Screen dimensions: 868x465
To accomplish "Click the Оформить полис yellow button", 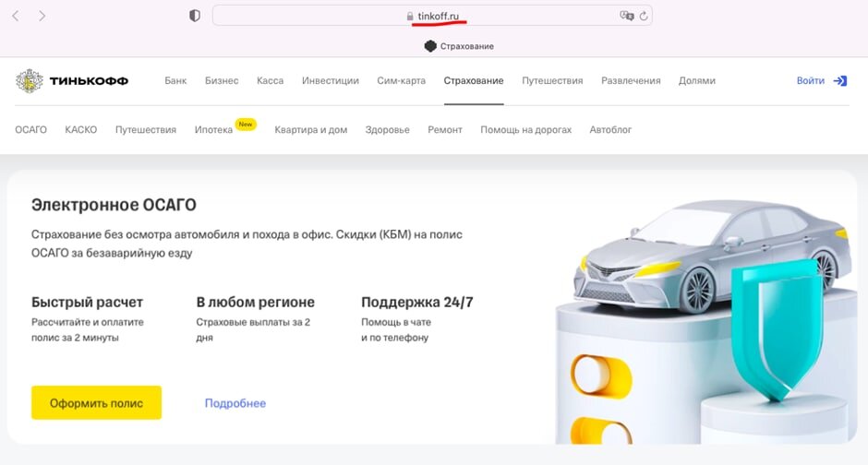I will coord(96,402).
